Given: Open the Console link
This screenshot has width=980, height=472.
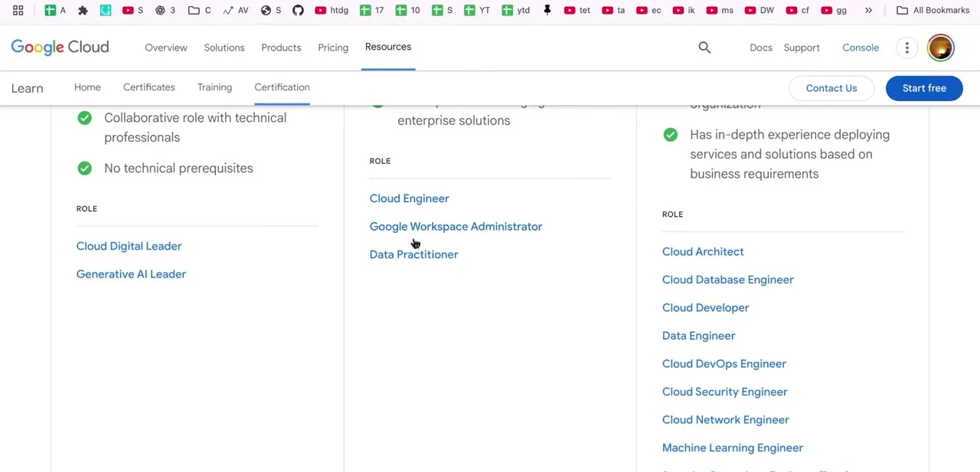Looking at the screenshot, I should click(861, 48).
